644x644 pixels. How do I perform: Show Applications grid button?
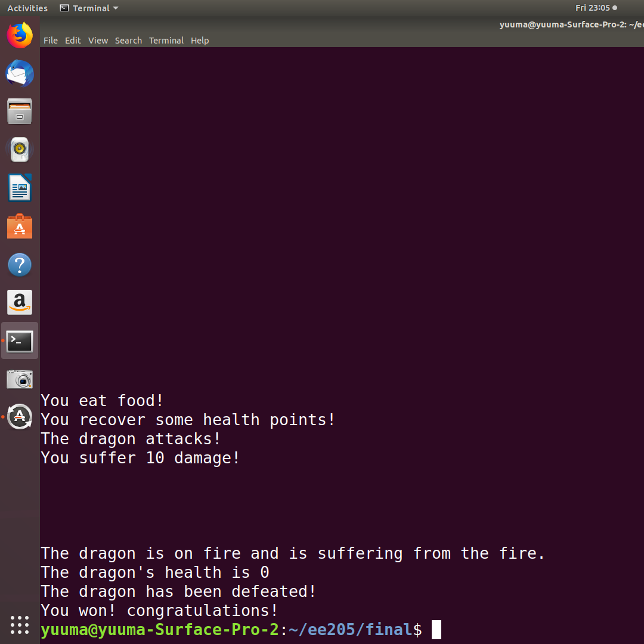point(20,625)
